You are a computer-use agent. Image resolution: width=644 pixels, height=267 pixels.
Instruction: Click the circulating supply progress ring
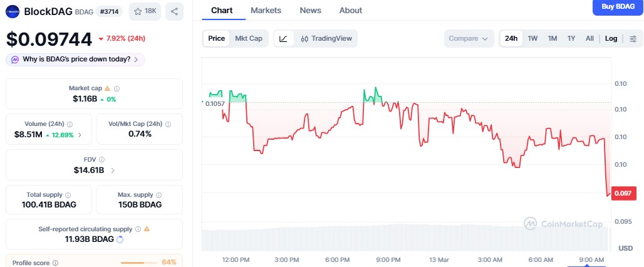pos(120,239)
